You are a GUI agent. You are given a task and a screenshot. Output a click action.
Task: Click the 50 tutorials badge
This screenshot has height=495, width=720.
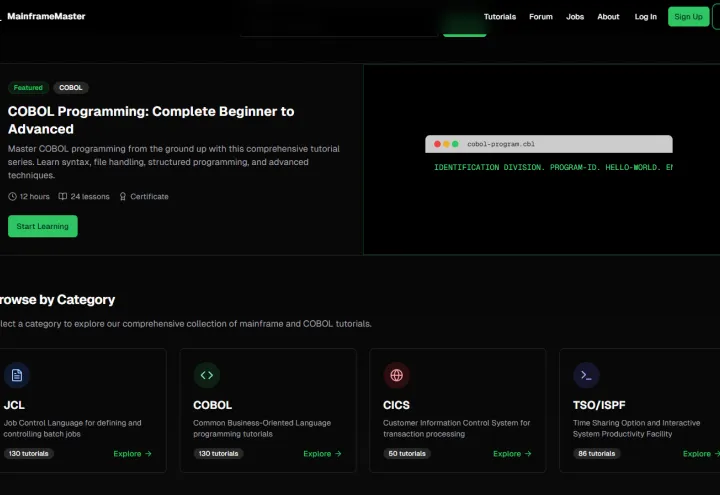click(407, 454)
